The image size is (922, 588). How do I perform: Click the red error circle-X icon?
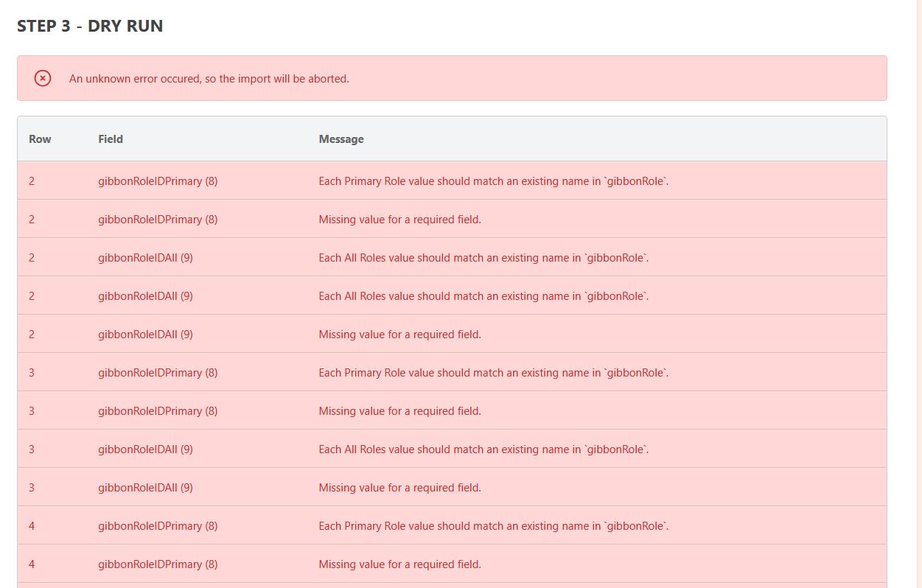coord(43,78)
